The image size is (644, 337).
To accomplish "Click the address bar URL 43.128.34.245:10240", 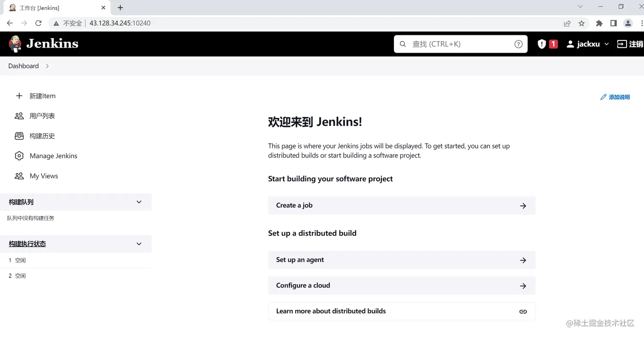I will pos(120,23).
